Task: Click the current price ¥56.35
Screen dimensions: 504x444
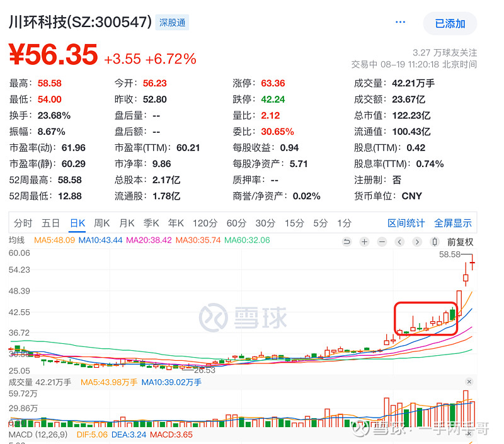Action: 54,54
